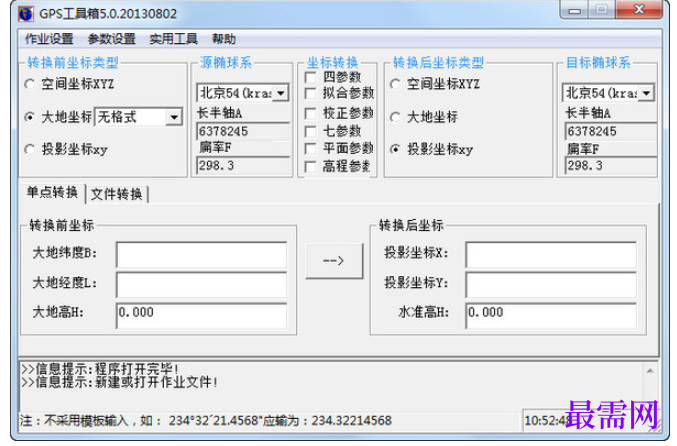Click the GPS toolbox app icon in title bar
The width and height of the screenshot is (677, 446).
[x=26, y=14]
